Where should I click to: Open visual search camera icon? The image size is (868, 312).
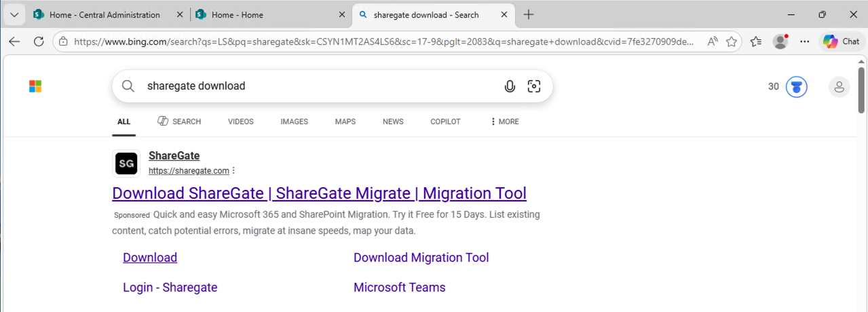point(534,86)
